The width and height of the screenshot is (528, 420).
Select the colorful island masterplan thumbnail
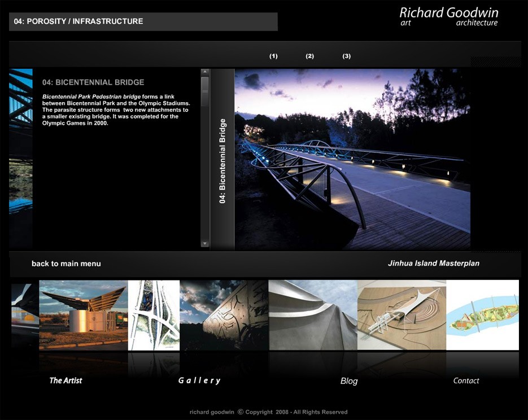482,316
